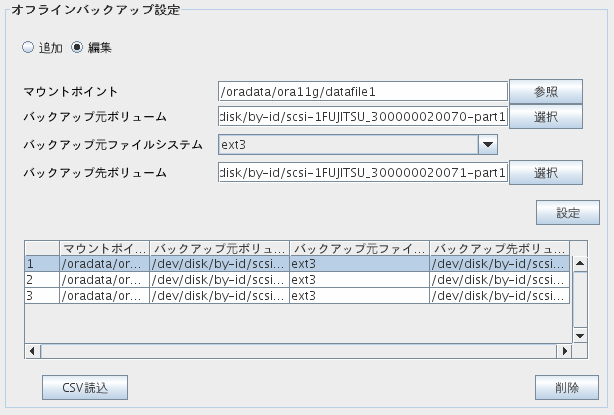
Task: Select the 追加 radio button
Action: click(x=28, y=47)
